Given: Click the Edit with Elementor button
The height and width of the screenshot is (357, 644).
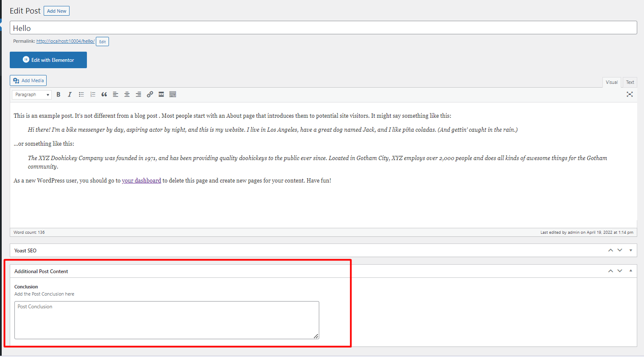Looking at the screenshot, I should coord(48,60).
